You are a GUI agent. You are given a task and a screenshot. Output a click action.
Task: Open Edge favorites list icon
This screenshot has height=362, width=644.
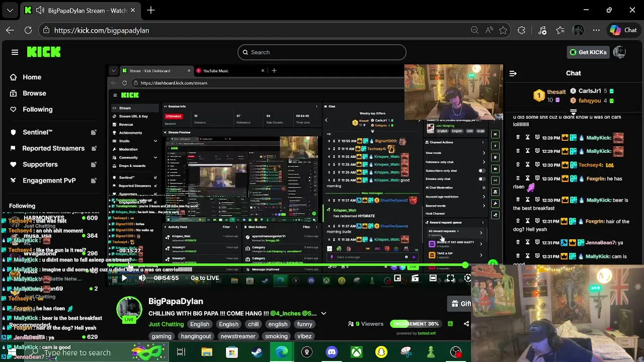560,30
